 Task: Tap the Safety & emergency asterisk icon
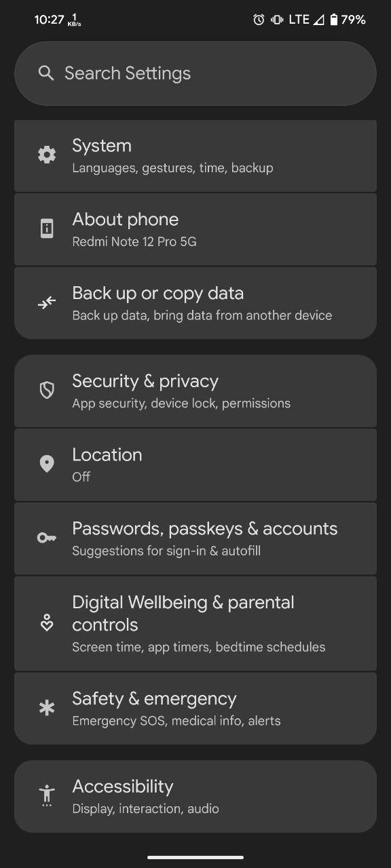(46, 709)
